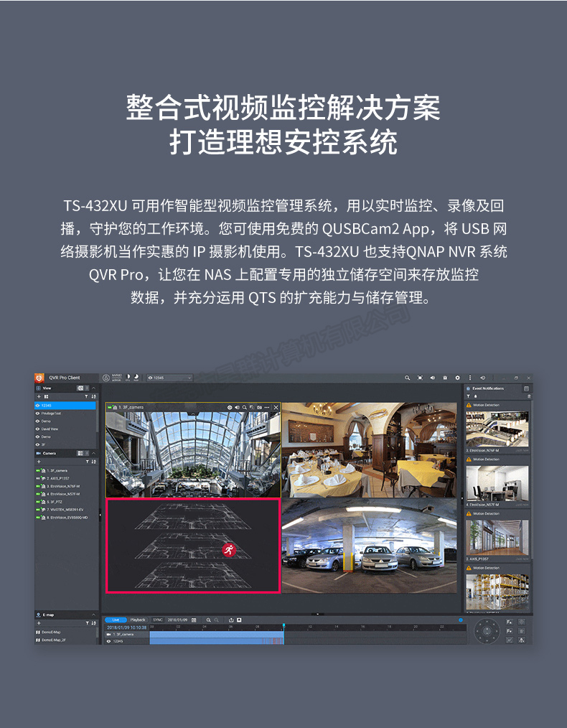
Task: Open the 2. AXIS_P1357 motion thumbnail
Action: pos(497,538)
